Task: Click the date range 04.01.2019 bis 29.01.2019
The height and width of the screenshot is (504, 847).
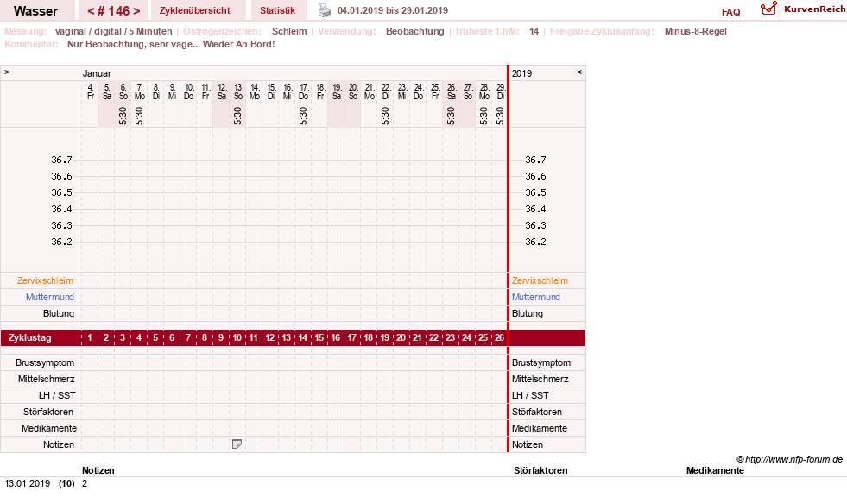Action: point(393,10)
